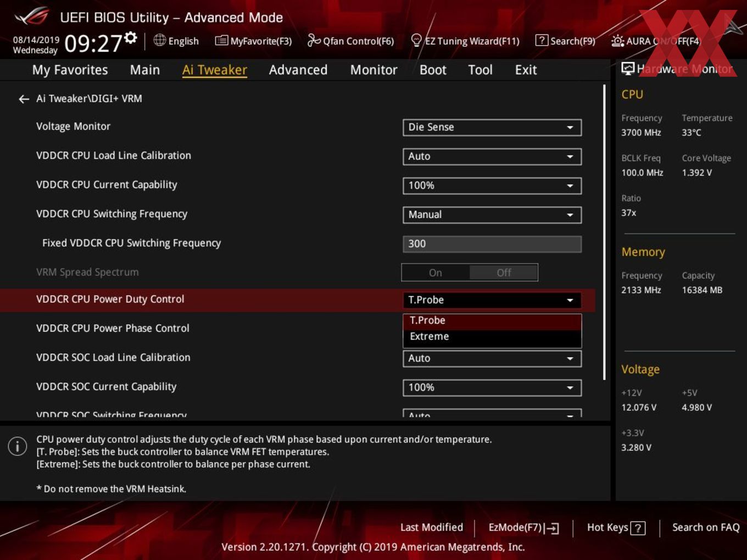Click the back arrow beside Ai Tweaker\DIGI+ VRM

[x=24, y=99]
